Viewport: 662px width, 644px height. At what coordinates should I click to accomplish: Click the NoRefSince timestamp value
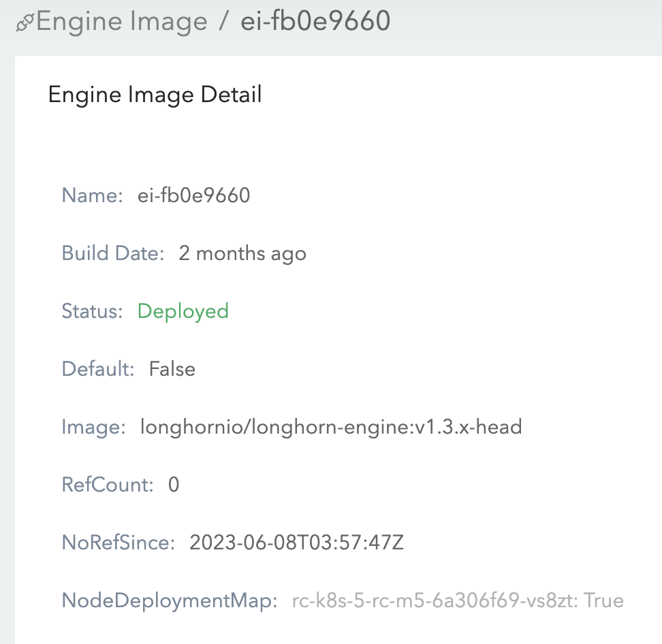point(296,543)
